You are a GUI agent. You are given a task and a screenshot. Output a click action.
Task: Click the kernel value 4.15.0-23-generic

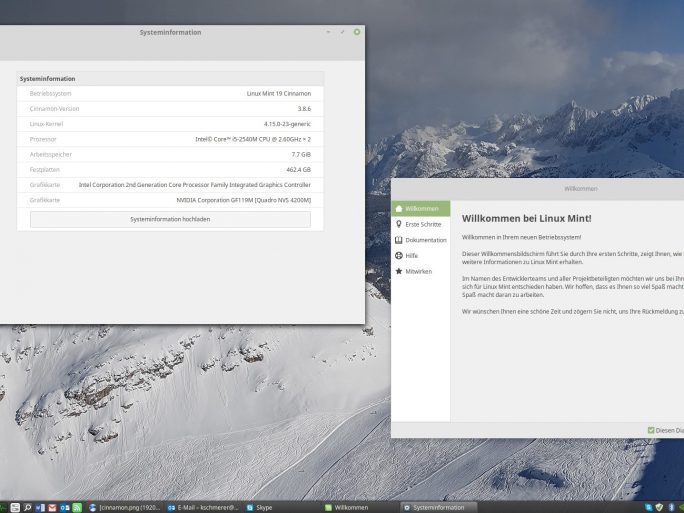(x=287, y=124)
